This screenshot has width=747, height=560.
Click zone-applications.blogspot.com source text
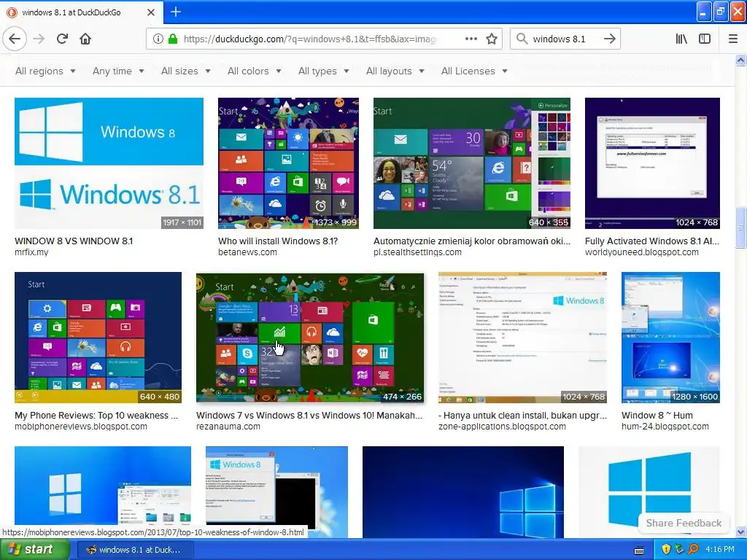coord(502,426)
